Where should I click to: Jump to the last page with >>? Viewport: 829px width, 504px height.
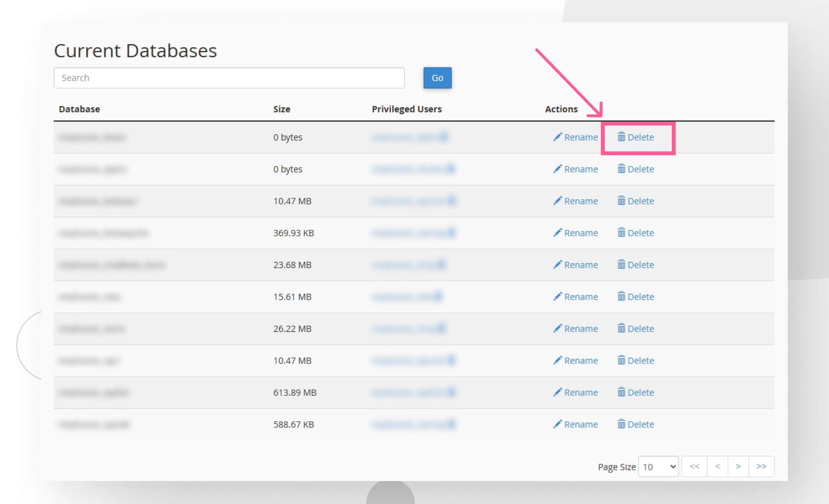pos(761,467)
